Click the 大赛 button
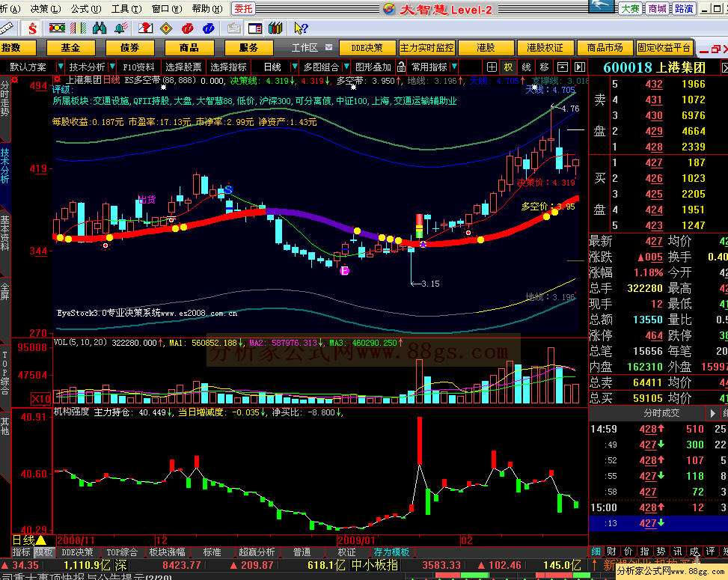 (x=630, y=9)
